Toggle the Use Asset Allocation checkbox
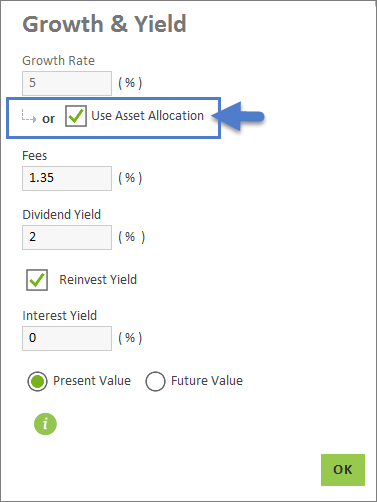The image size is (377, 502). pos(76,116)
